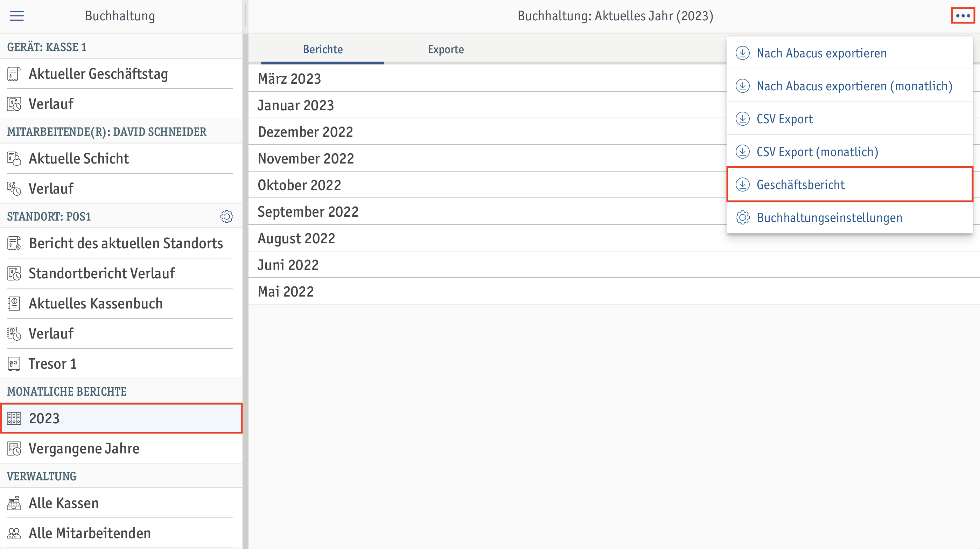Click the Verlauf icon under Mitarbeitende
Viewport: 980px width, 549px height.
click(14, 189)
